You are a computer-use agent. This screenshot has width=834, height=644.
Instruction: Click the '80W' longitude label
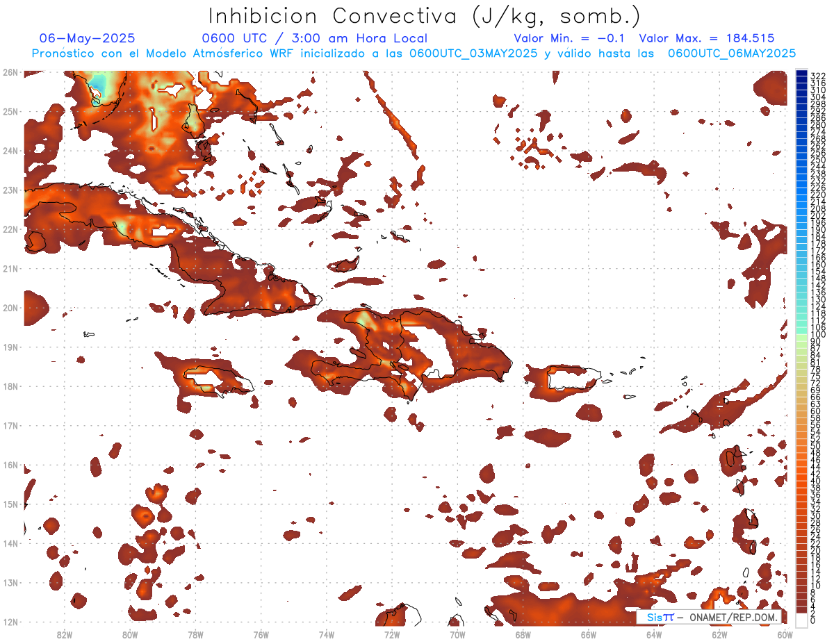(129, 634)
